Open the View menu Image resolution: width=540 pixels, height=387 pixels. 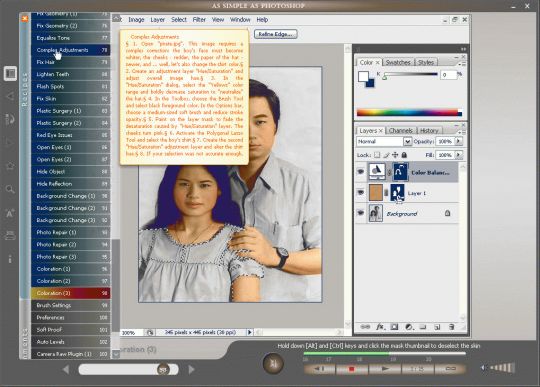click(x=218, y=20)
